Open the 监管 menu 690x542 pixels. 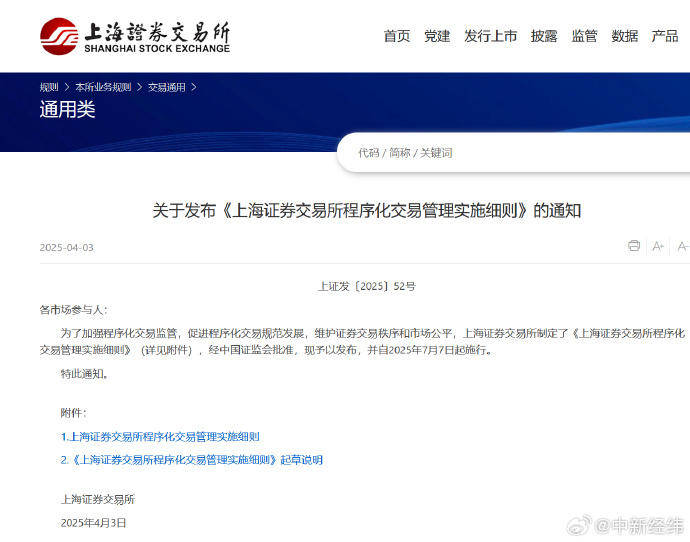584,36
